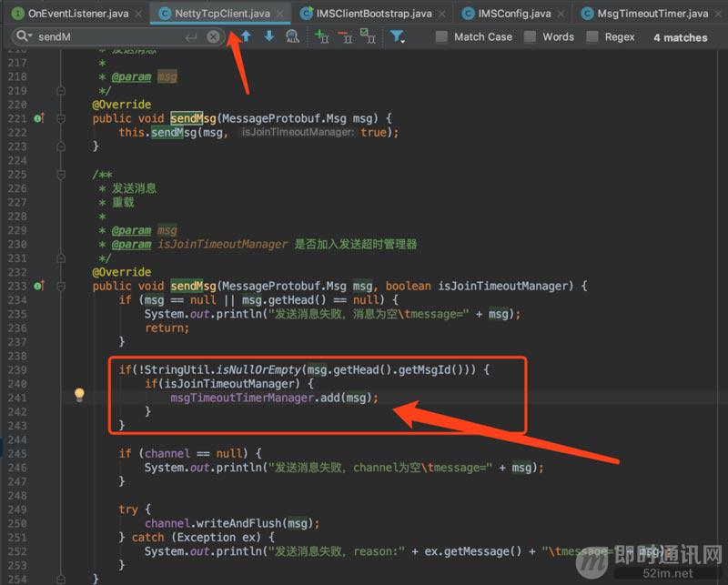This screenshot has width=728, height=585.
Task: Close the IMSConfig.java tab
Action: click(x=561, y=14)
